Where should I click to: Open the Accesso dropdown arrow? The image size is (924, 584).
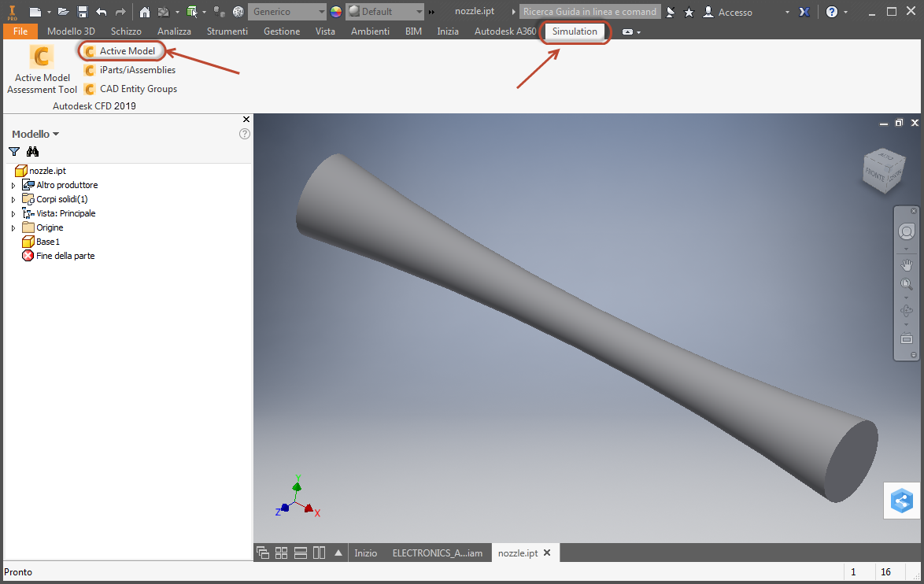coord(787,13)
